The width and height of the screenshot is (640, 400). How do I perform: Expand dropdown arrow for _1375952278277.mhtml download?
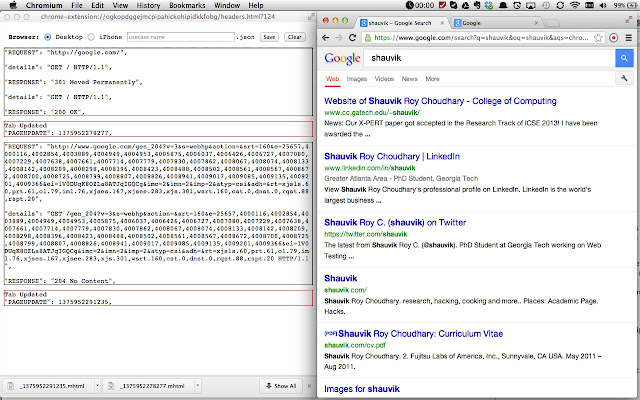point(198,386)
